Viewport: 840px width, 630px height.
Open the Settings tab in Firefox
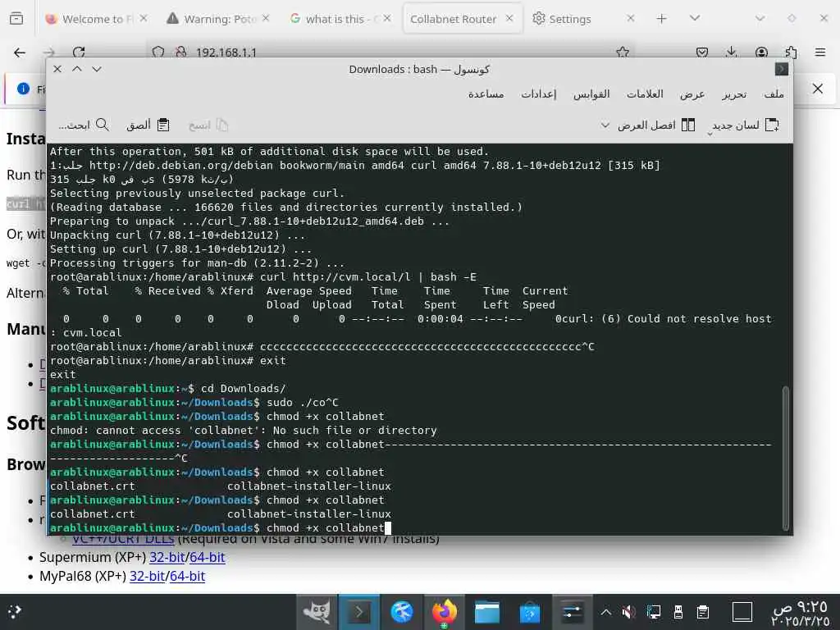[569, 19]
